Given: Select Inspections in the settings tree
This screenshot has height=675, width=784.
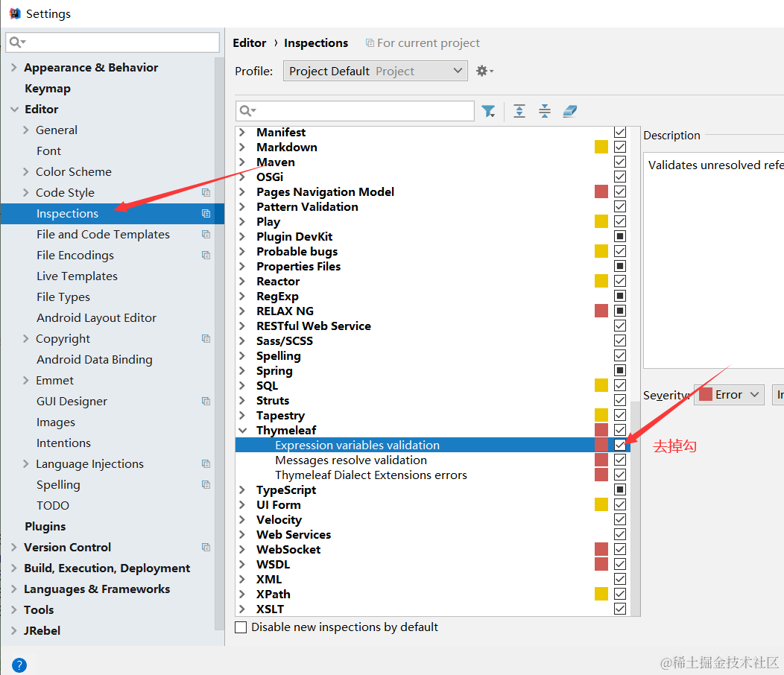Looking at the screenshot, I should (113, 214).
